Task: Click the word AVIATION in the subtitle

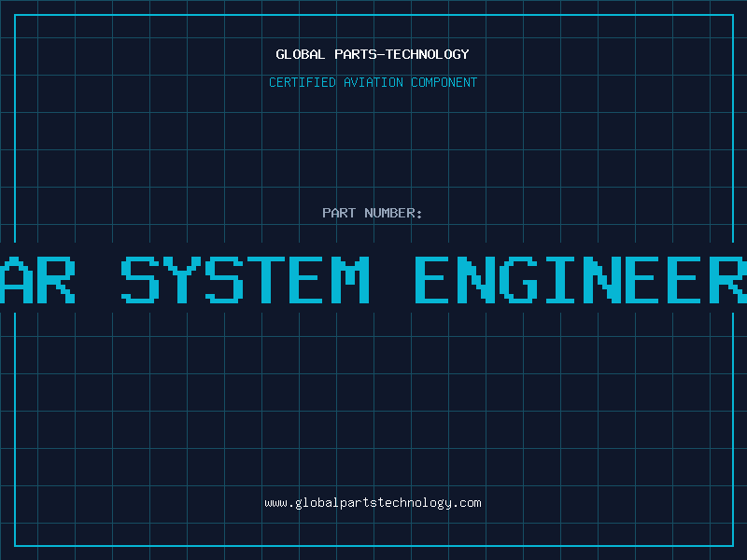Action: 373,82
